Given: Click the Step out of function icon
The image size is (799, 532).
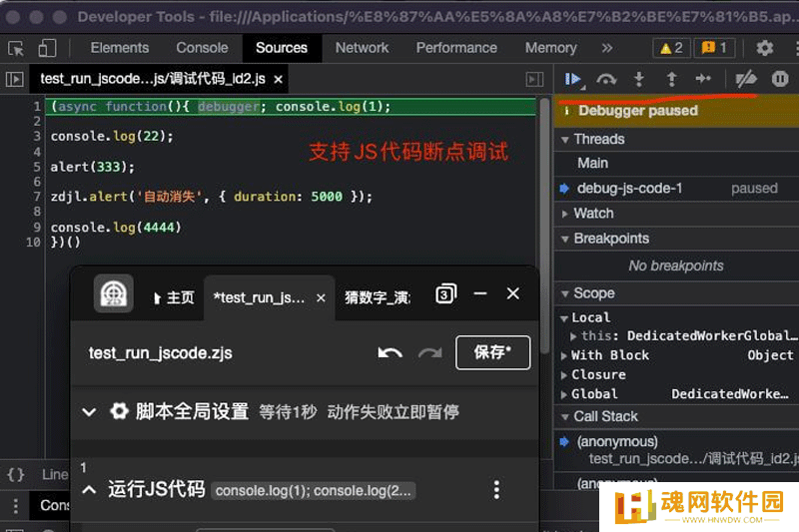Looking at the screenshot, I should point(671,79).
